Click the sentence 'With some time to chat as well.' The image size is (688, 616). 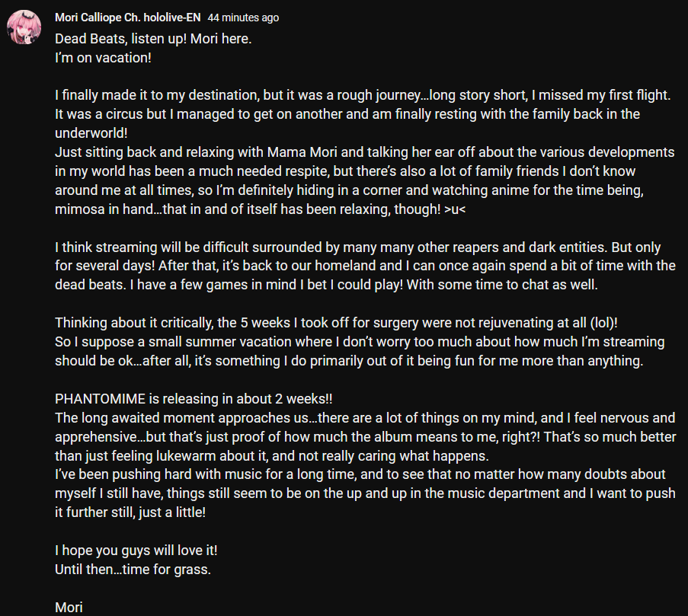click(502, 285)
